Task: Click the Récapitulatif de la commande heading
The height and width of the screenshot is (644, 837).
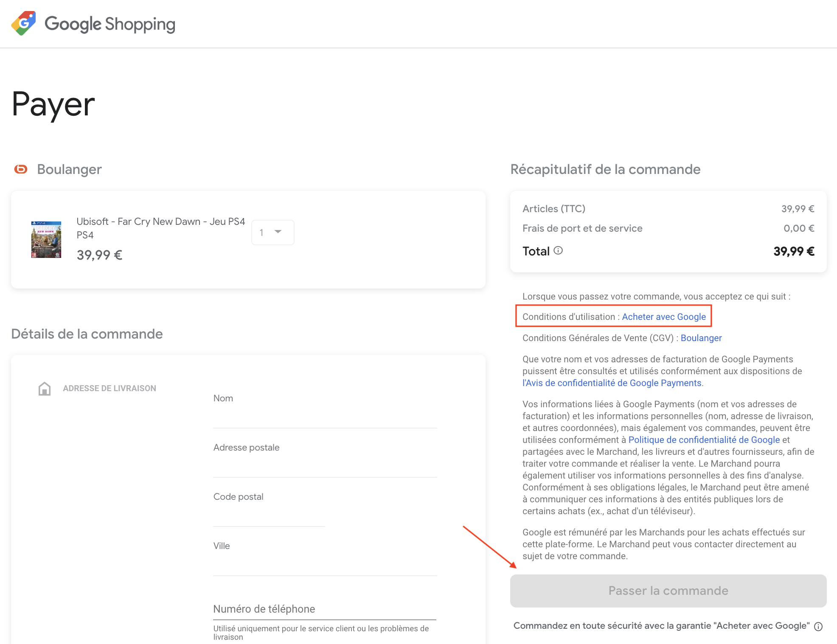Action: pyautogui.click(x=605, y=169)
